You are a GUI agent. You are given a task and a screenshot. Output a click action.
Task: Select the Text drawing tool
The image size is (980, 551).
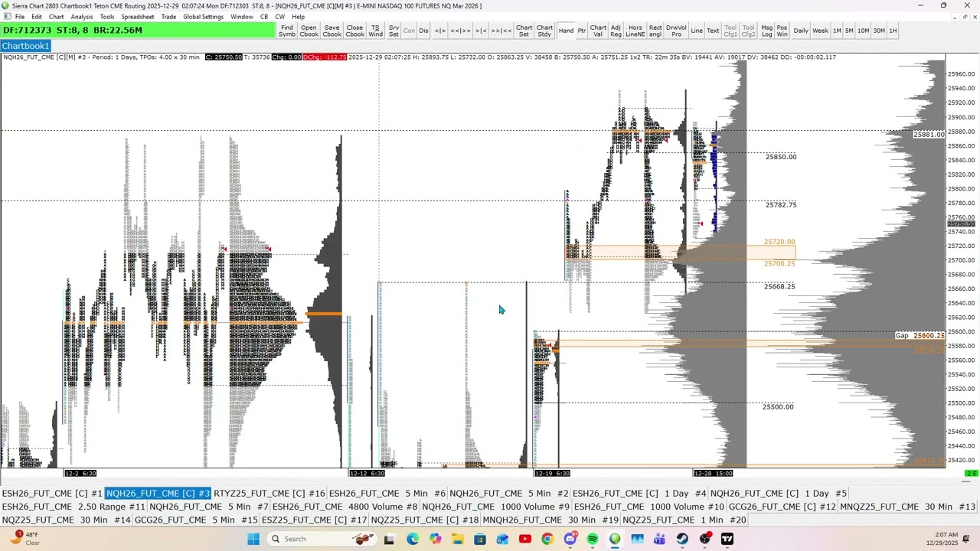coord(713,31)
